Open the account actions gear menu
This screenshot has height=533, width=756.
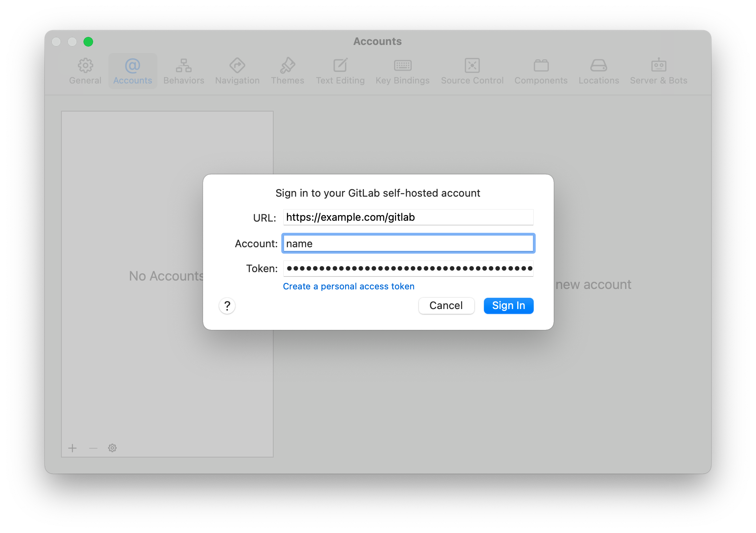click(112, 448)
